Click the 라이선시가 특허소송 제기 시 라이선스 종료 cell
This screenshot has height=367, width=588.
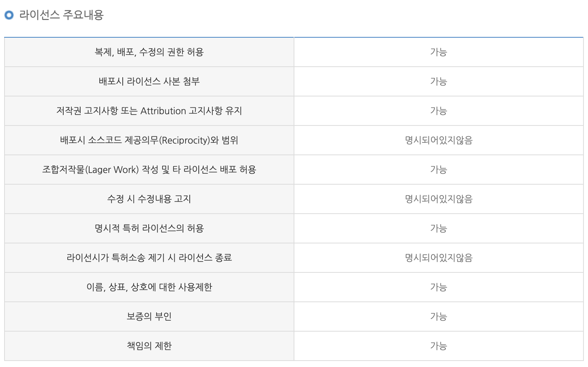click(x=149, y=258)
